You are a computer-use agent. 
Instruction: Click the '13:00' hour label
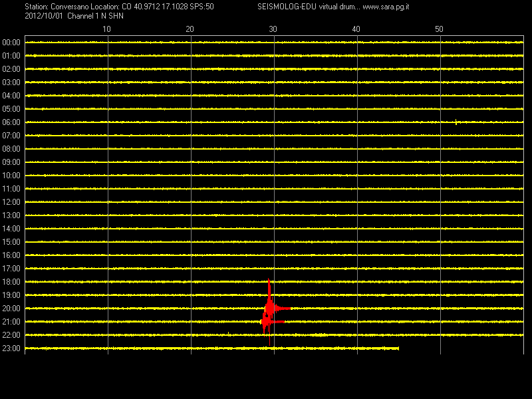(11, 215)
